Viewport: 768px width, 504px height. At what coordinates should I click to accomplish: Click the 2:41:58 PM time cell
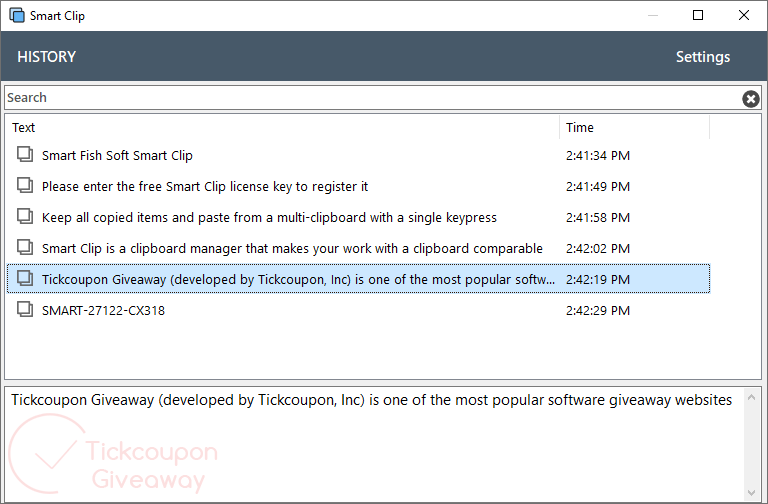tap(598, 217)
